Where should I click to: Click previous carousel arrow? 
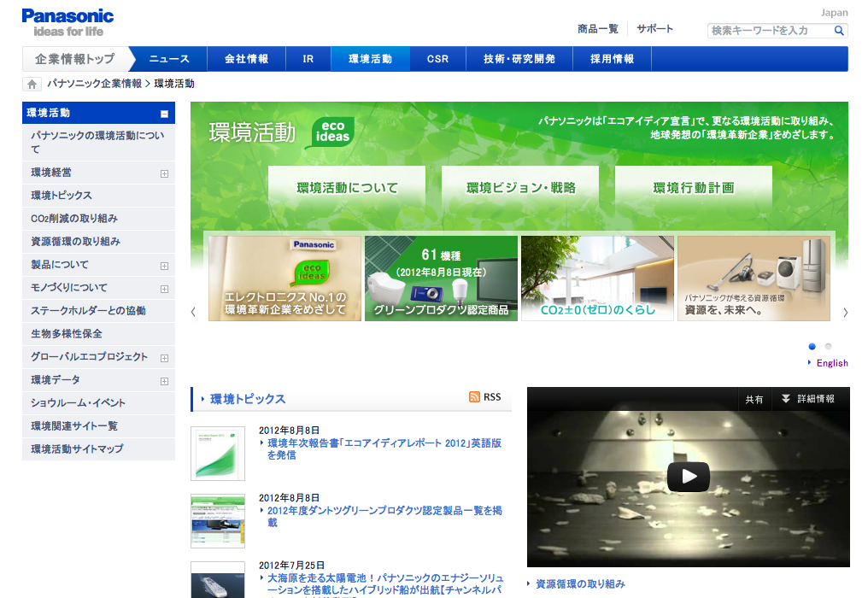click(x=193, y=312)
